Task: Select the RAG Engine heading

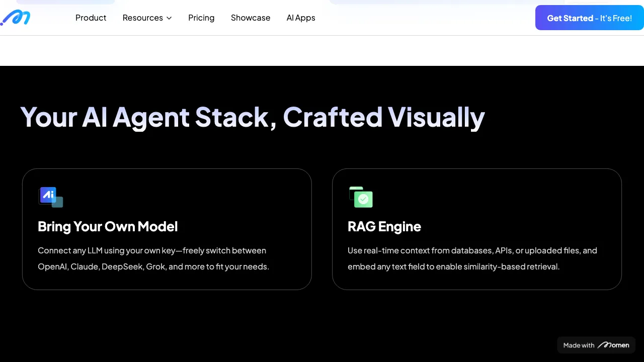Action: (384, 226)
